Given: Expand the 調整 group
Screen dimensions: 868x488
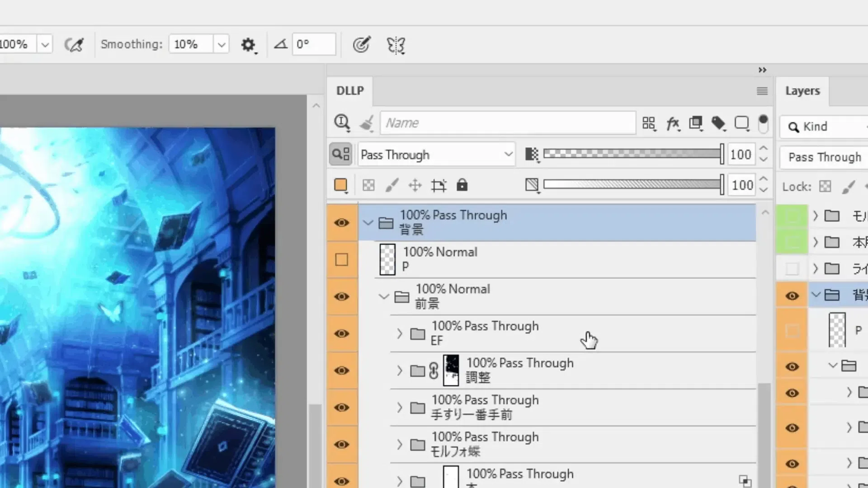Looking at the screenshot, I should click(x=400, y=371).
